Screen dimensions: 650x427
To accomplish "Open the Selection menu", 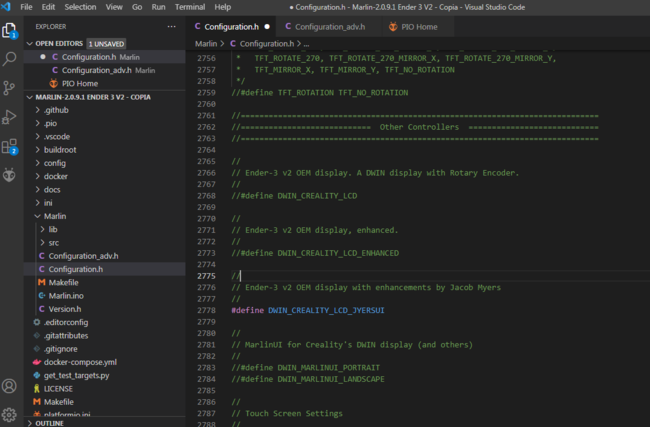I will pos(80,6).
